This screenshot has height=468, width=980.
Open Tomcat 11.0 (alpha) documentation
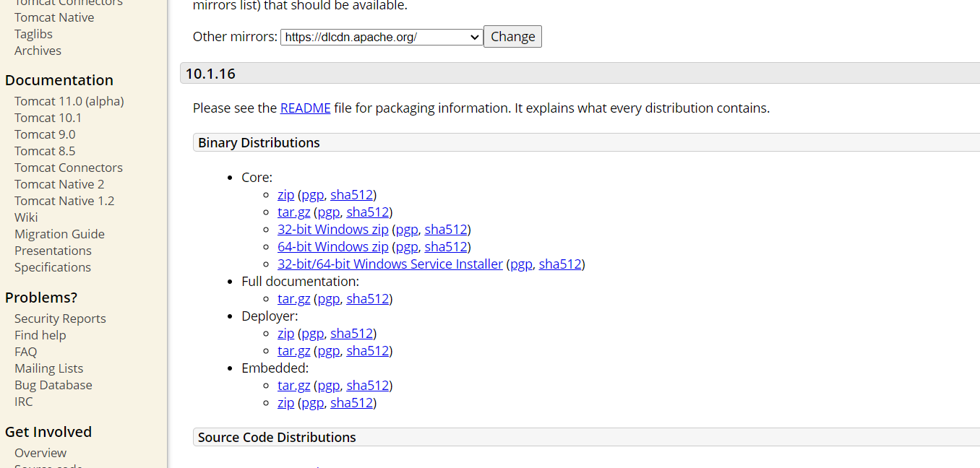pyautogui.click(x=69, y=101)
